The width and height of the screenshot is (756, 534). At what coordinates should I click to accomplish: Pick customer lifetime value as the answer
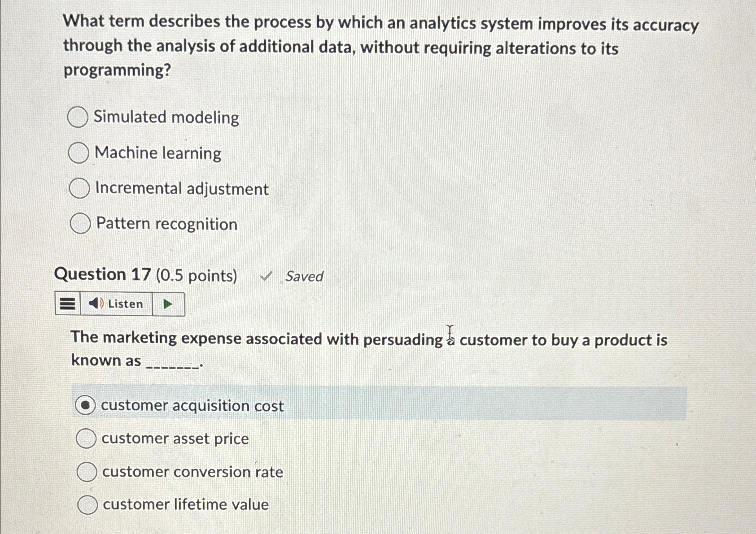point(87,505)
